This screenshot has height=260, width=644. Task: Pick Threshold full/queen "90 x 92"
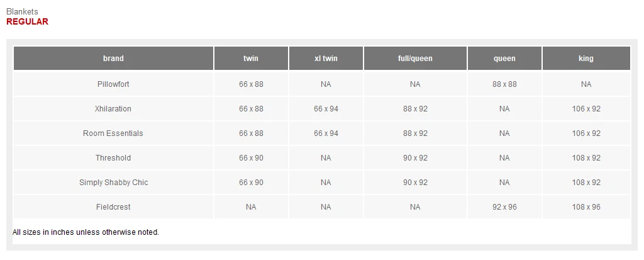(415, 158)
